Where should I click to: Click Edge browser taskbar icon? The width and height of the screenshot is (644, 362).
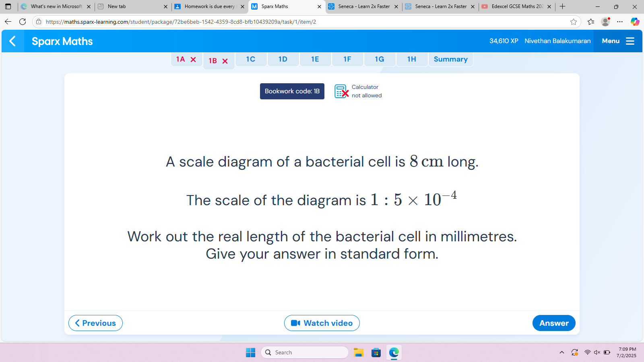pyautogui.click(x=394, y=352)
